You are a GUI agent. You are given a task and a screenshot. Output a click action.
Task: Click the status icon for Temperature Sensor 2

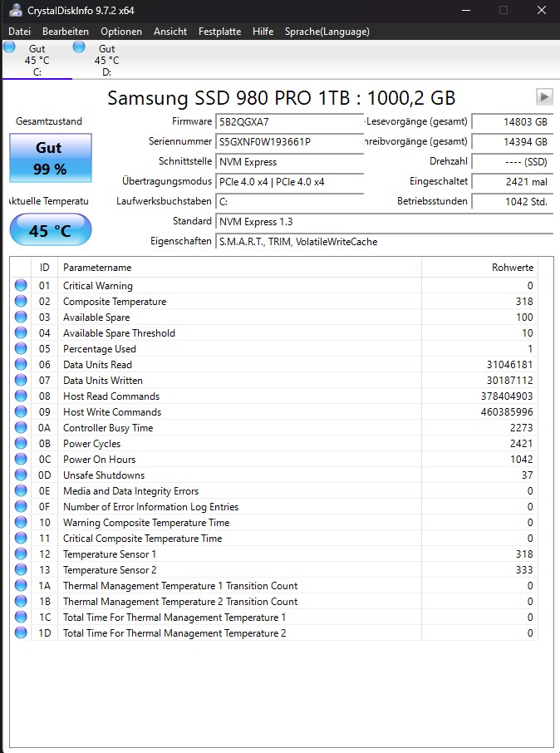pos(21,569)
